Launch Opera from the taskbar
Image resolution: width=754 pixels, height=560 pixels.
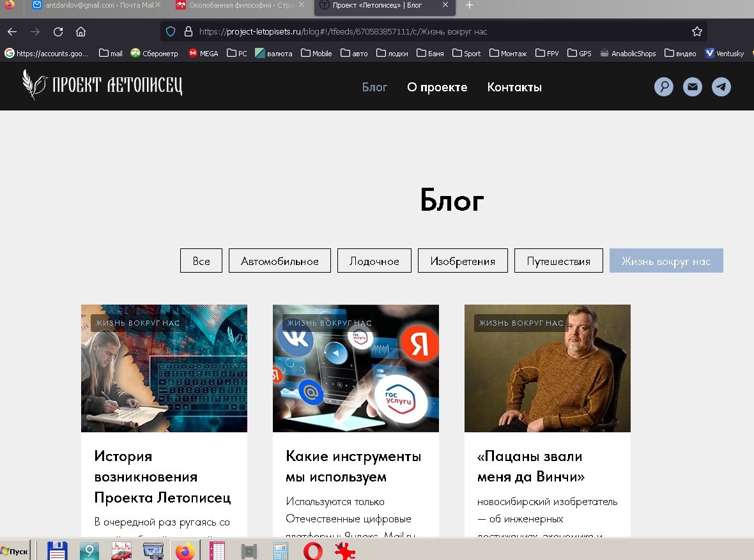(312, 550)
